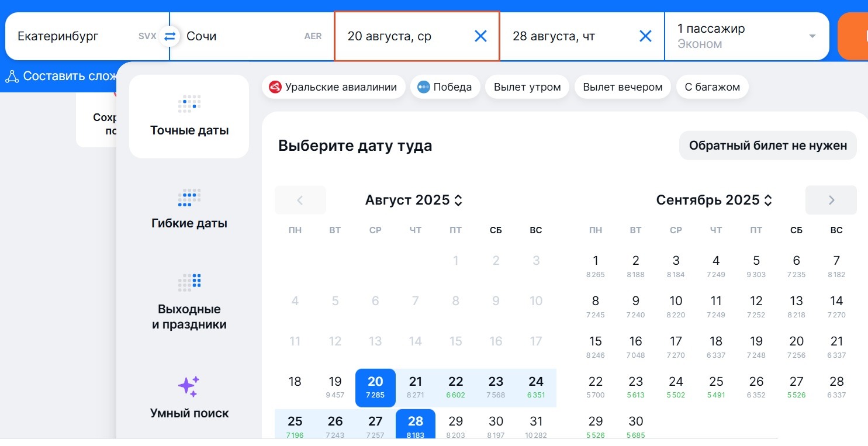Screen dimensions: 868x446
Task: Enable the Вылет утром filter
Action: tap(527, 87)
